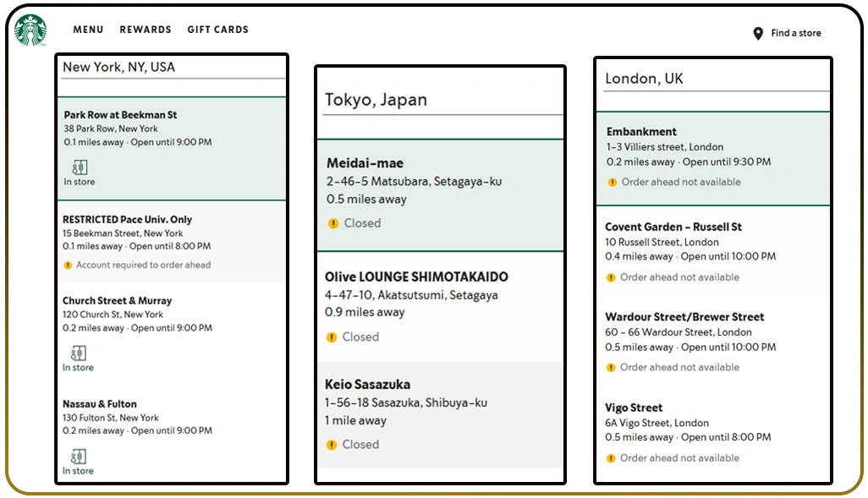Open Find a store via the location pin icon
The height and width of the screenshot is (498, 868).
point(758,34)
